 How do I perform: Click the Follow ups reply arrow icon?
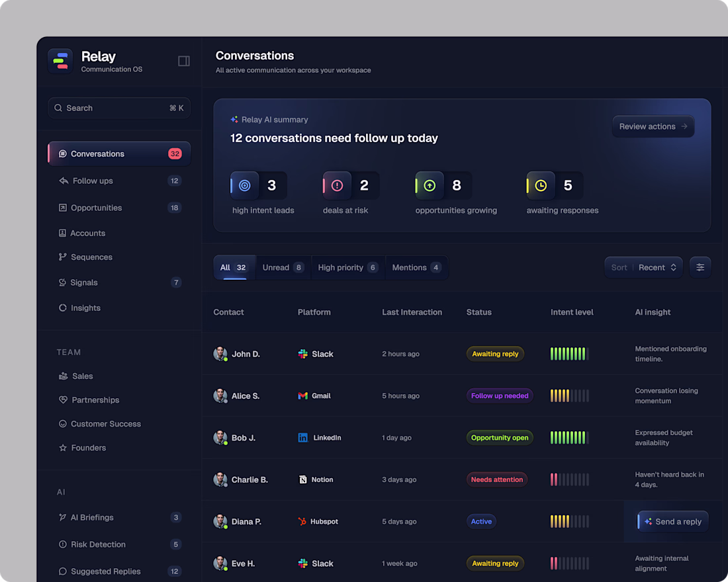[x=64, y=181]
